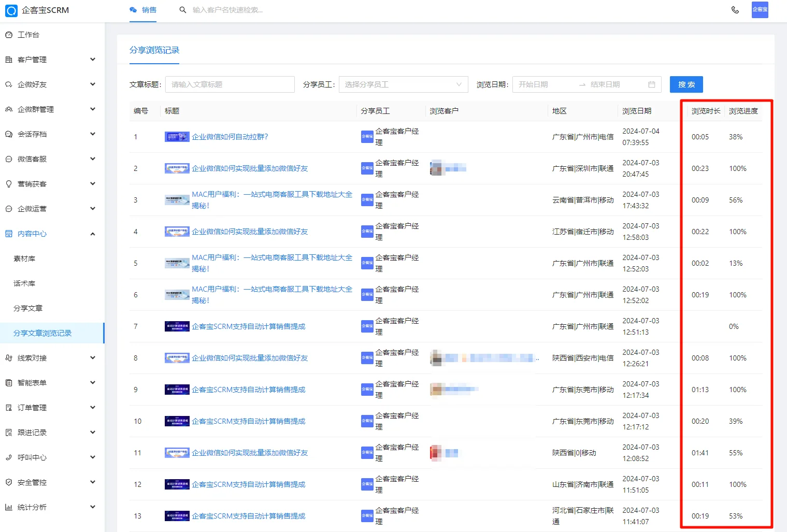787x532 pixels.
Task: Open the row 11 企业微信如何实现批量添加微信好友 link
Action: pos(250,453)
